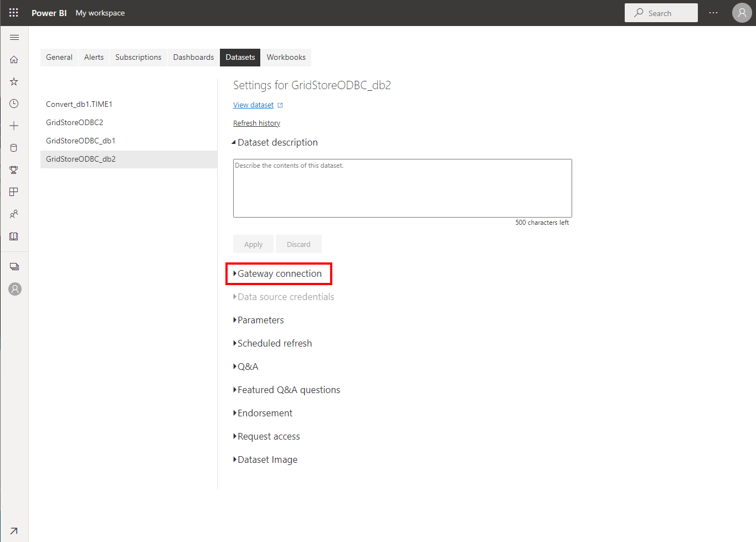Expand the Scheduled refresh section

[x=274, y=344]
